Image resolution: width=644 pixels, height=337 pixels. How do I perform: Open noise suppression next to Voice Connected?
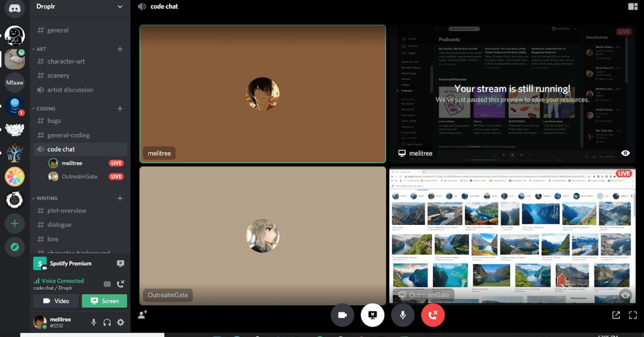[106, 283]
